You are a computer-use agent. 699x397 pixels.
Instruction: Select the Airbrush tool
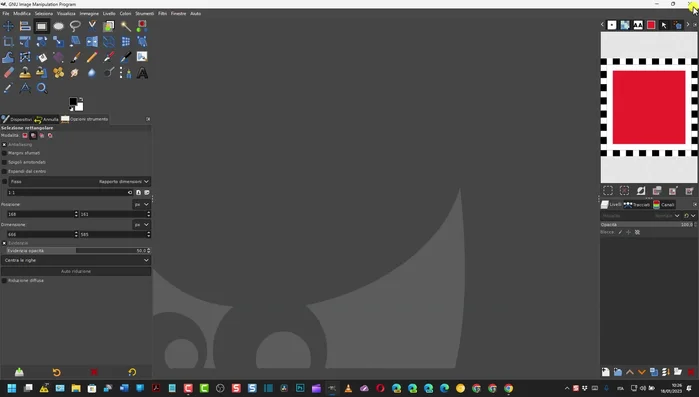pos(108,57)
